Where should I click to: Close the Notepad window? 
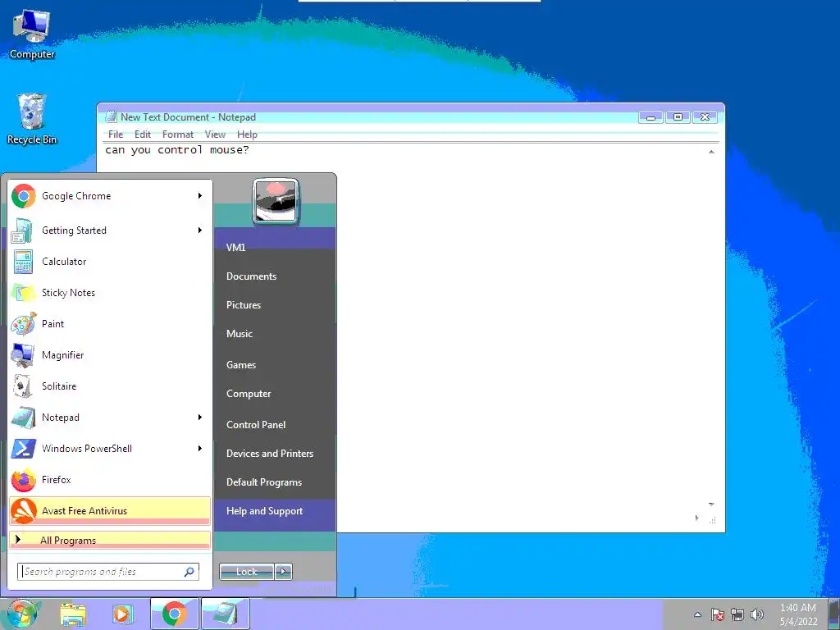[705, 117]
